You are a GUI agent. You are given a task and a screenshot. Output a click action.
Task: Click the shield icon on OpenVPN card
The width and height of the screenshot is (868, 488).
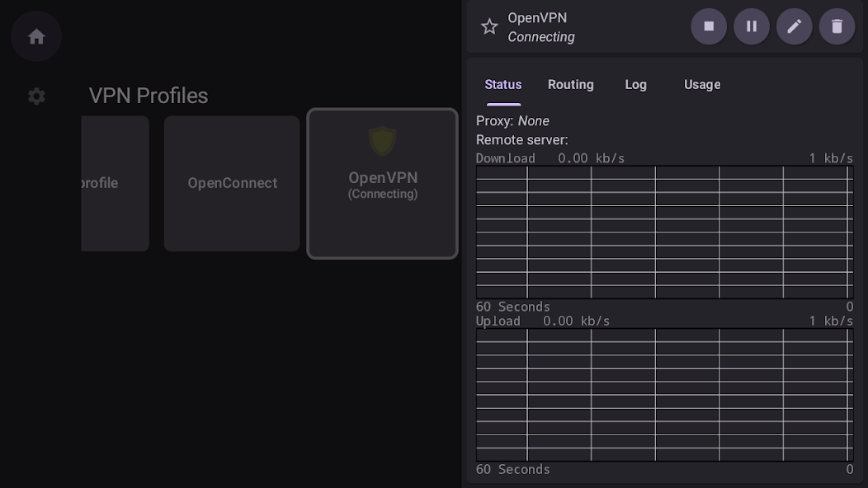(x=383, y=141)
